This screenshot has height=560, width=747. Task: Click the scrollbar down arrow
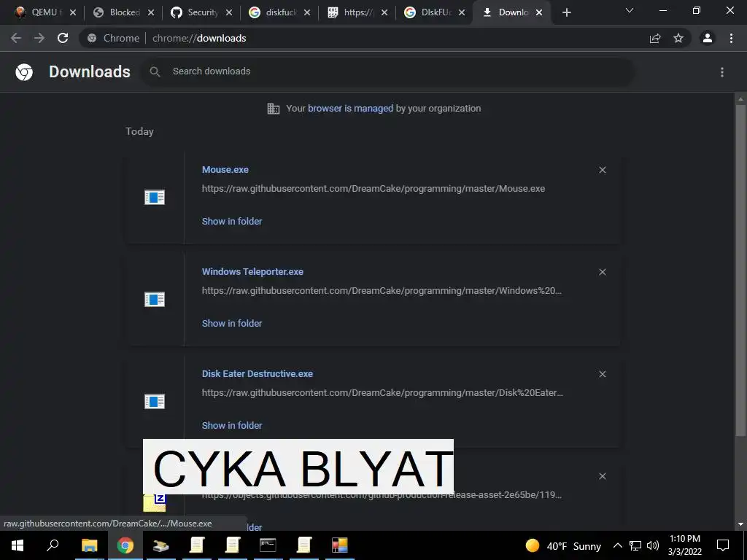coord(740,524)
